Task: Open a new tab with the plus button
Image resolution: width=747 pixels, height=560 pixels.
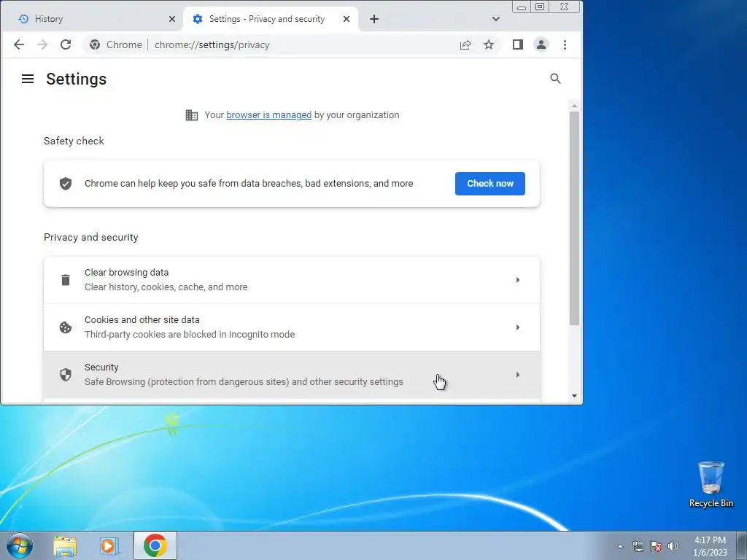Action: click(x=374, y=19)
